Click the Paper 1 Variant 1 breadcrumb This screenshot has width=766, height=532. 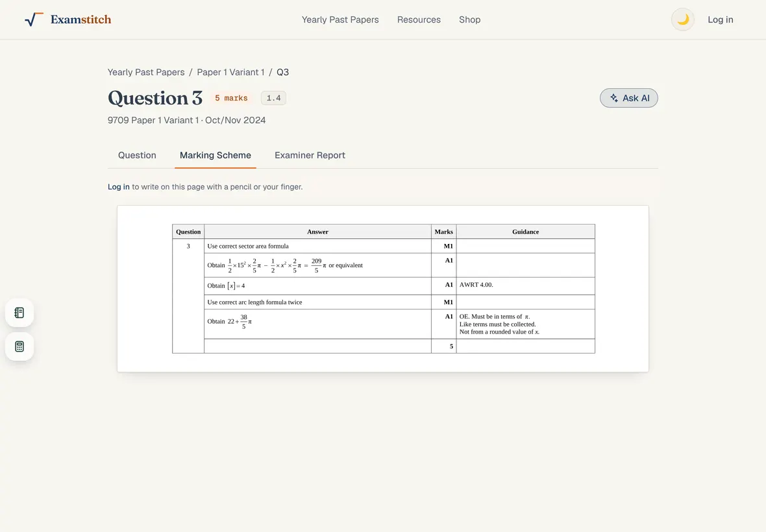click(230, 72)
